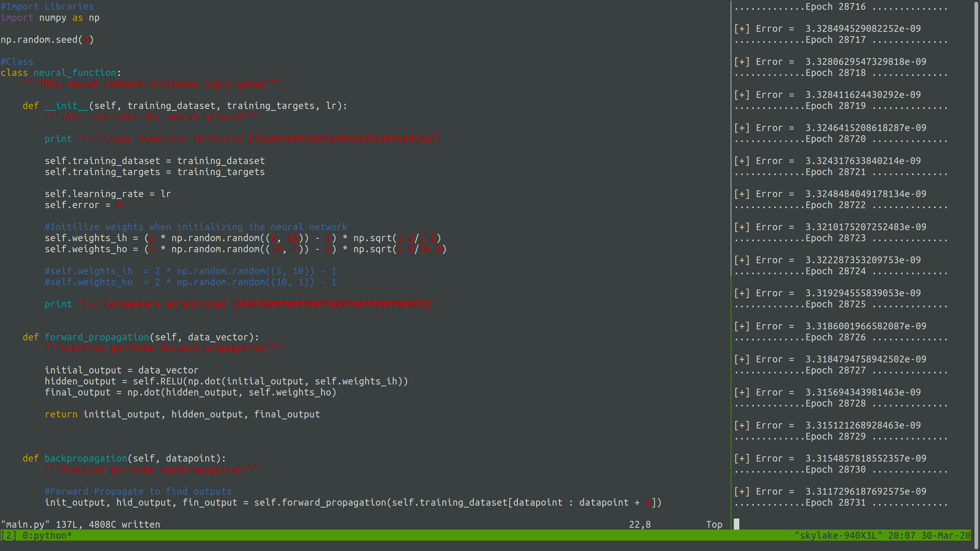Click the '"main.py" 137L, 4808C written' message

tap(80, 524)
